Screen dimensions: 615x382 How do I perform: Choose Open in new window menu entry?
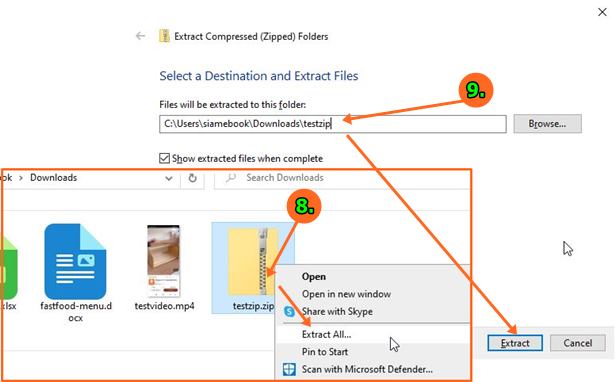click(346, 294)
